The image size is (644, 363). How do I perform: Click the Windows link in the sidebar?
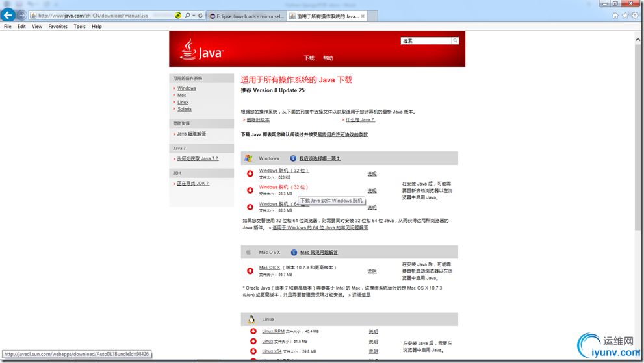187,88
